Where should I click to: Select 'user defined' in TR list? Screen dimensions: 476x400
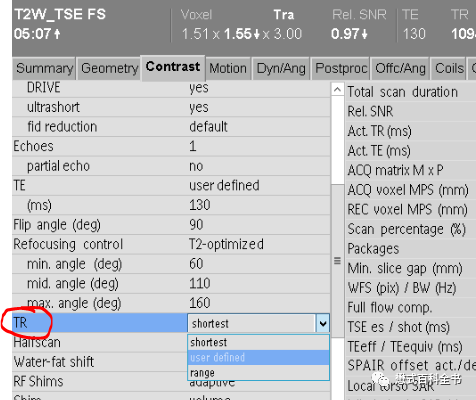point(258,358)
